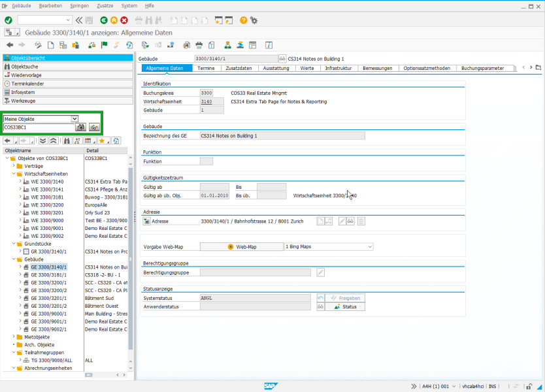Click the display/change glasses-pencil toolbar icon
The width and height of the screenshot is (545, 392).
(x=38, y=45)
